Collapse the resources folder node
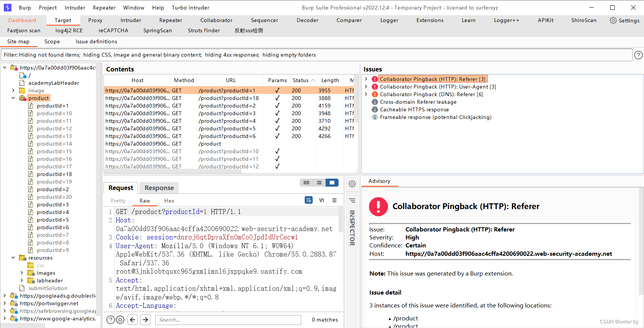Viewport: 644px width, 328px height. pyautogui.click(x=13, y=258)
